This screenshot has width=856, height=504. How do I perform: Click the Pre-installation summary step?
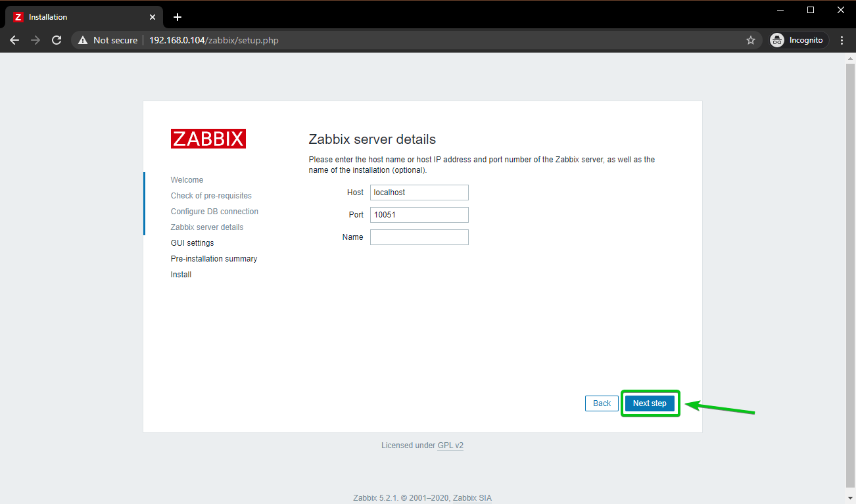[214, 259]
